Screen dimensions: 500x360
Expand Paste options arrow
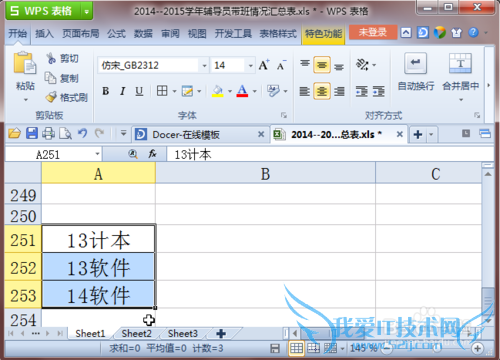[26, 100]
